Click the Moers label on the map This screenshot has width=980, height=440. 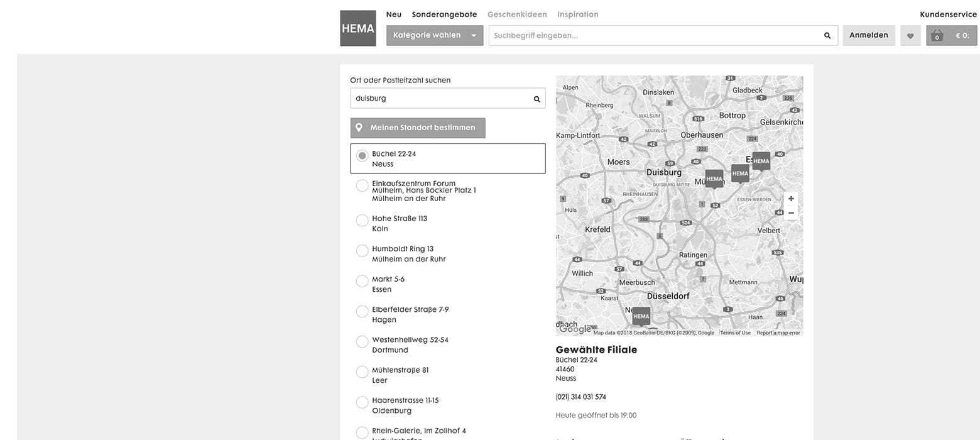coord(619,162)
